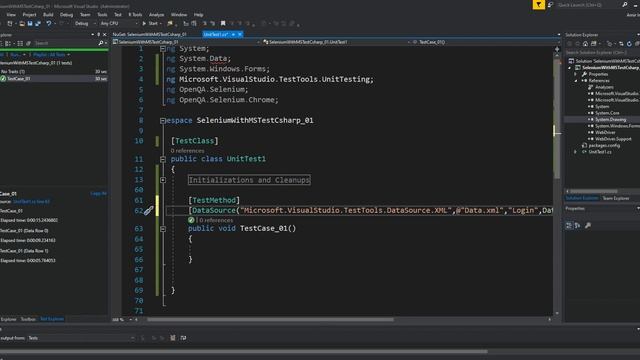Click the Copy All link in test details

coord(98,193)
